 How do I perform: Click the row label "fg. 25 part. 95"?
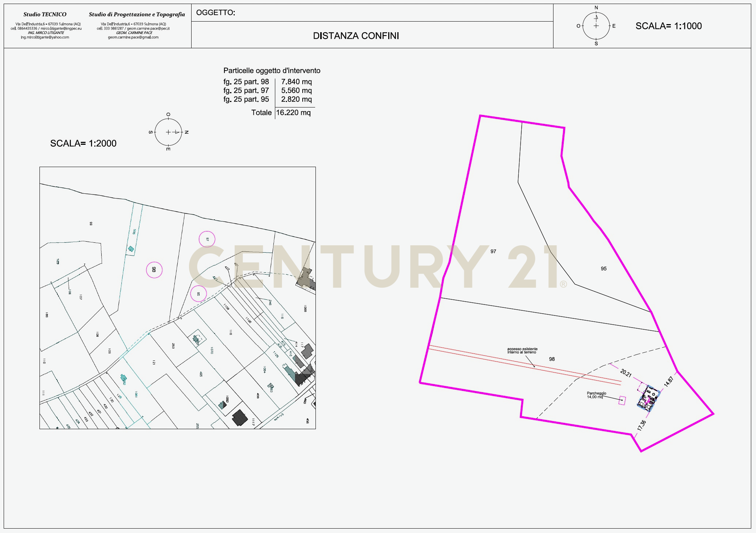246,99
